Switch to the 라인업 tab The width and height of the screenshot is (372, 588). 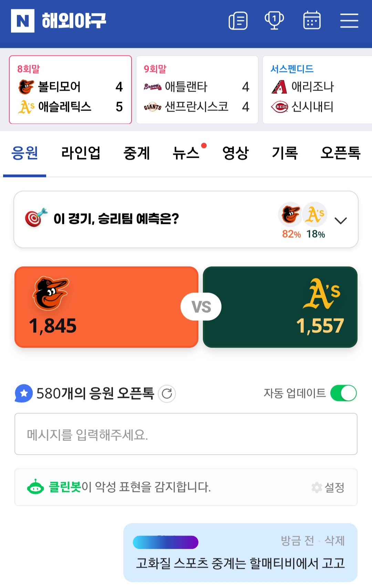coord(81,153)
